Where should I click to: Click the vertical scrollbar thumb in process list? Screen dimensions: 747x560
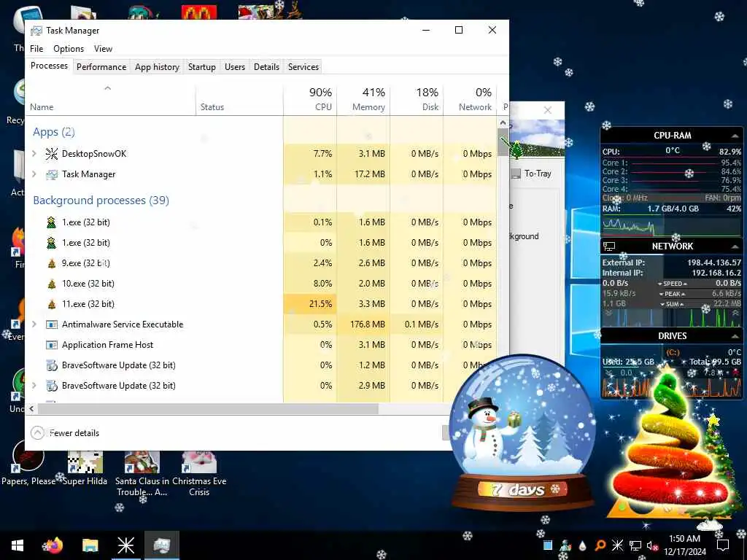[503, 142]
